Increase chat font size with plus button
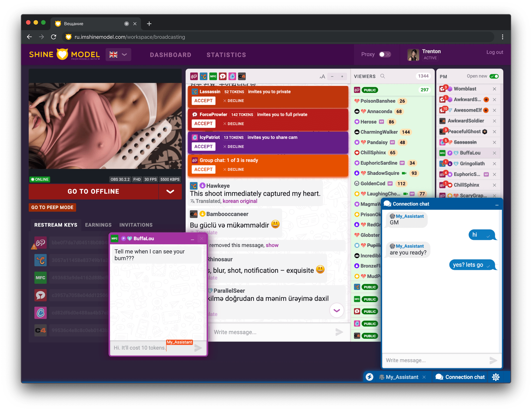The height and width of the screenshot is (411, 532). pos(342,77)
